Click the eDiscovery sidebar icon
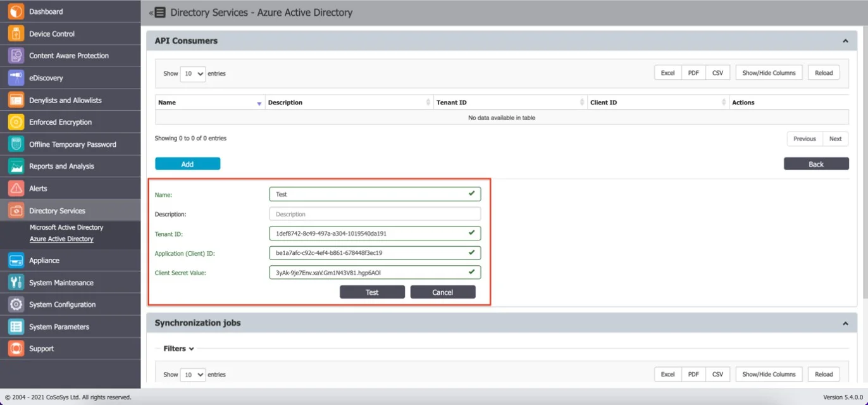Image resolution: width=868 pixels, height=405 pixels. pos(16,78)
